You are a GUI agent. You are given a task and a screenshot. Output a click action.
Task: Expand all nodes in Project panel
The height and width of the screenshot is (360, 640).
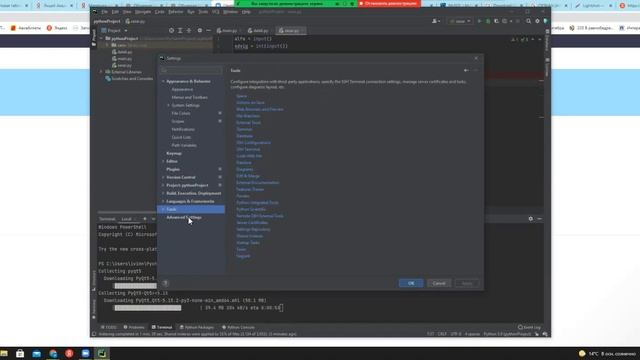180,31
